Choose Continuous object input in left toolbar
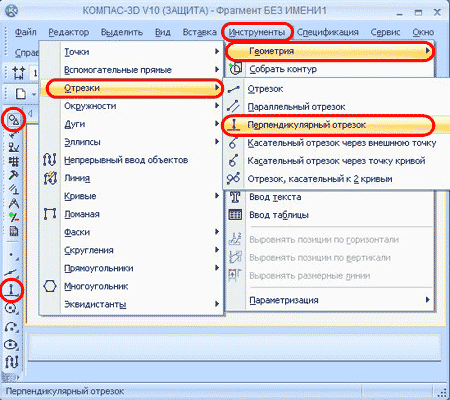 click(x=12, y=362)
